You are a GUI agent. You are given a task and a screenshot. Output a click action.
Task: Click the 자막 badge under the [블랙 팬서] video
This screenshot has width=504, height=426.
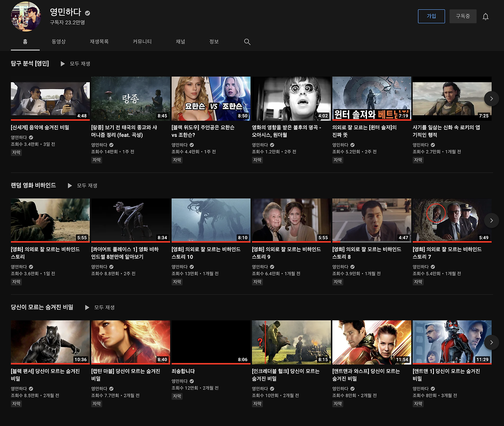click(16, 404)
